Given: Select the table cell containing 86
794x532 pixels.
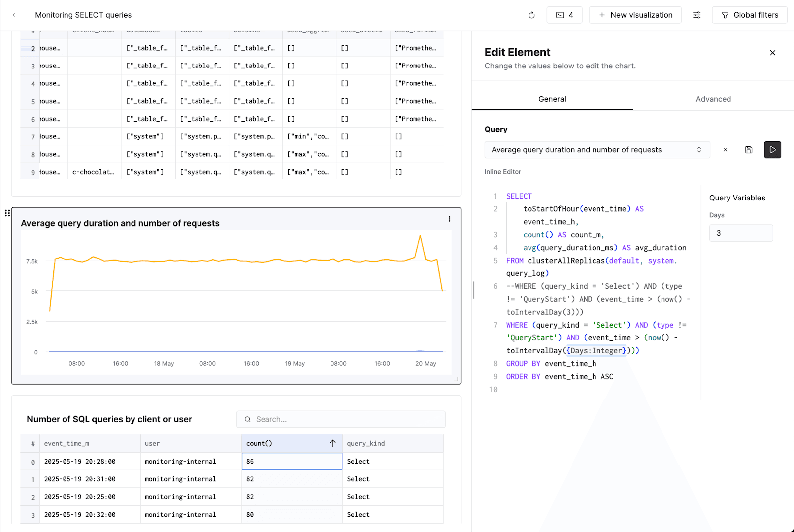Looking at the screenshot, I should 292,462.
